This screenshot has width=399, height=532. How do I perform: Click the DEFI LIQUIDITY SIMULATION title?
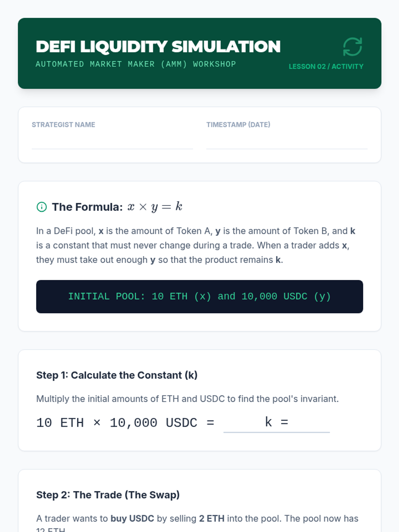point(158,47)
